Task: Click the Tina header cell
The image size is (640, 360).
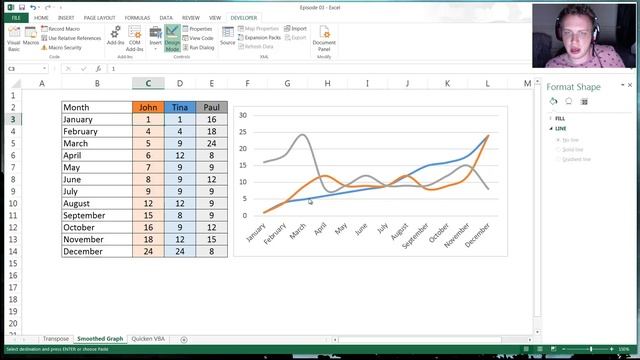Action: point(180,107)
